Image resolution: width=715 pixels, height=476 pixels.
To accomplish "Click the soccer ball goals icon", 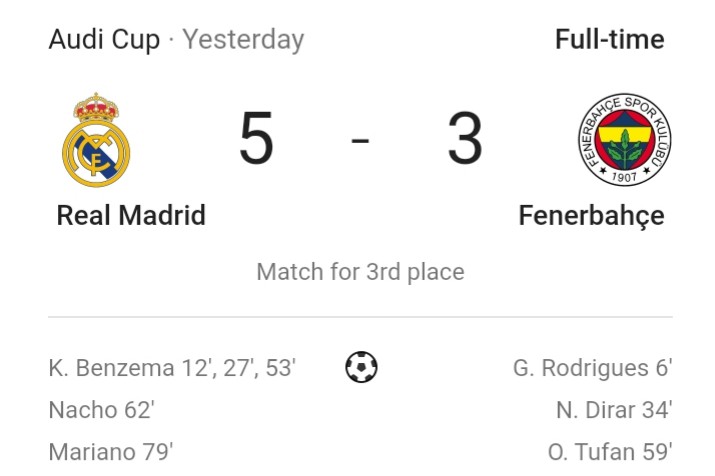I will click(361, 367).
